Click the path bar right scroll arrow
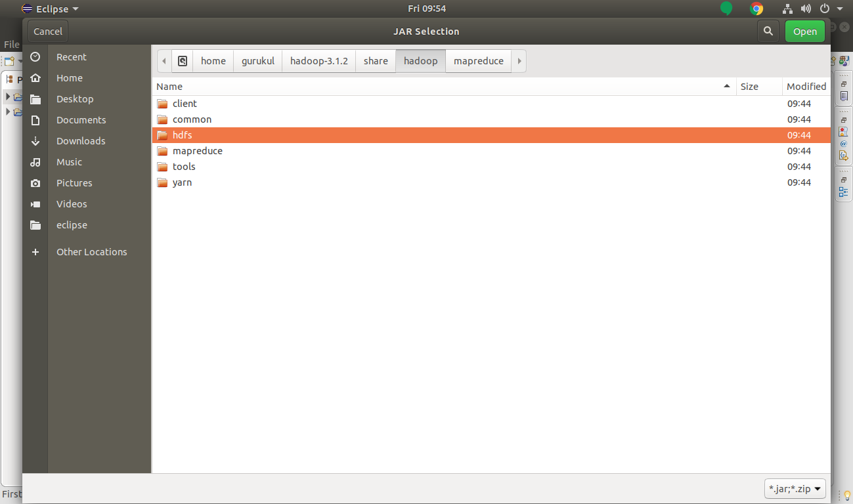This screenshot has height=504, width=853. 519,61
